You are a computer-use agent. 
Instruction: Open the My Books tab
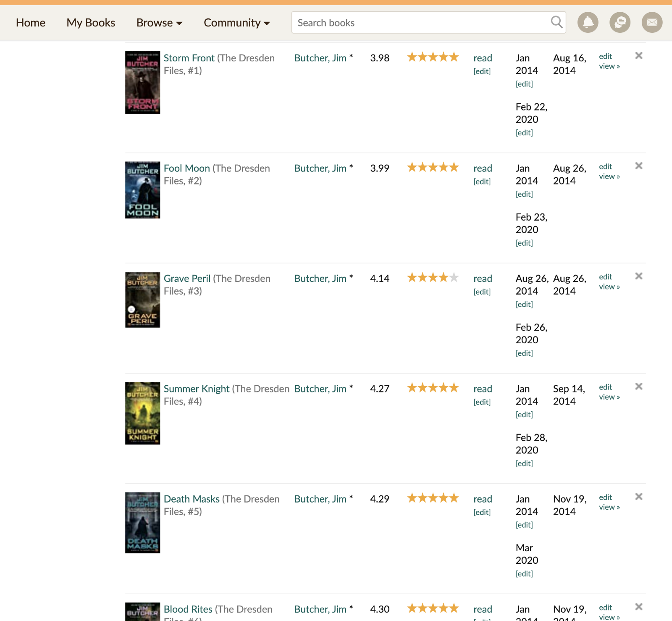click(x=91, y=23)
